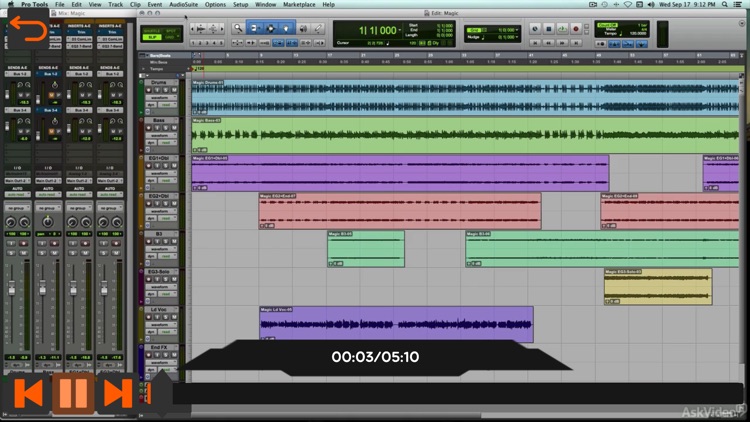Open Drums track playlist selector arrow

coord(176,81)
